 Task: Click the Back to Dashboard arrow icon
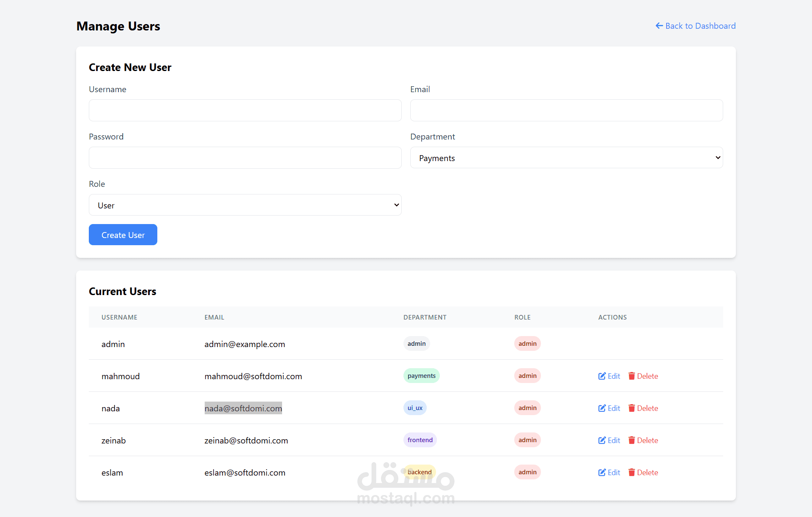point(659,26)
